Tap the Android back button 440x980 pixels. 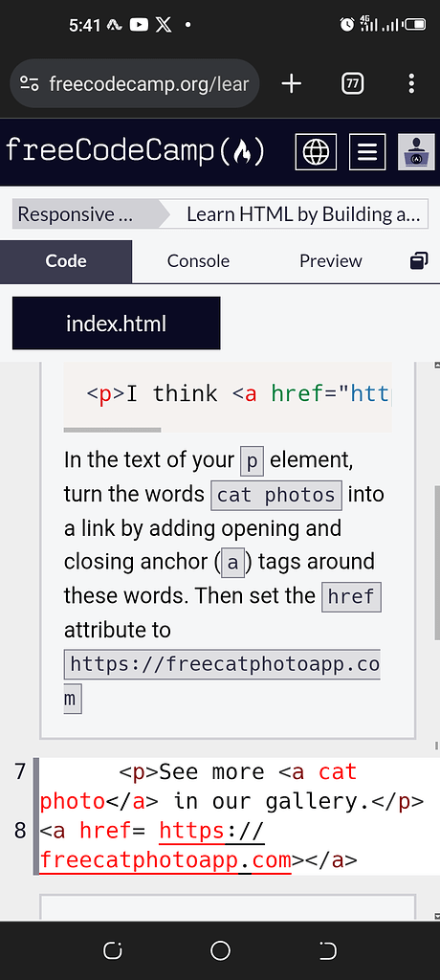click(x=327, y=950)
